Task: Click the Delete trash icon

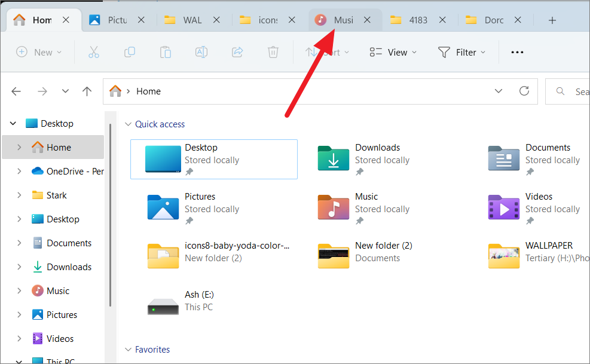Action: coord(273,52)
